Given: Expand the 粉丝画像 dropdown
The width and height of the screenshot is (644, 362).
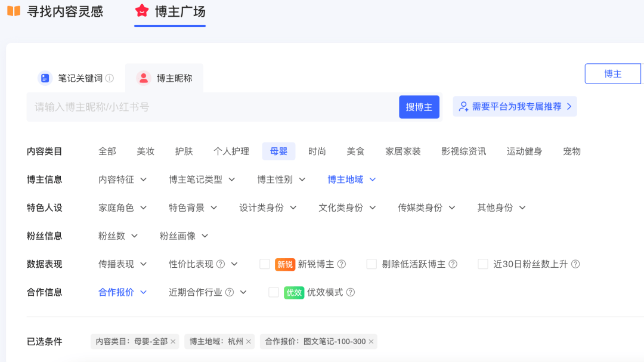Looking at the screenshot, I should tap(184, 236).
